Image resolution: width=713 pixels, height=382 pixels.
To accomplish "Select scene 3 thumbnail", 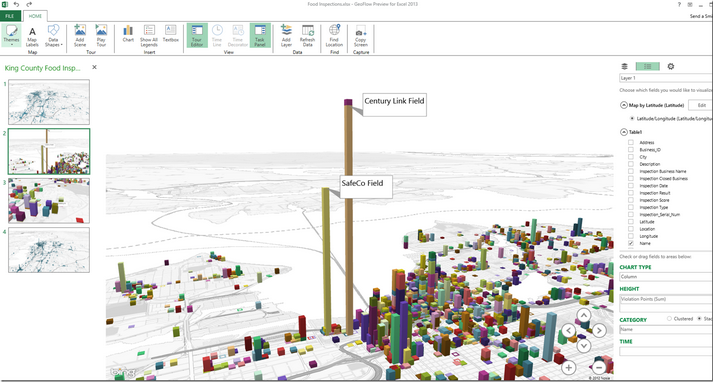I will (49, 201).
